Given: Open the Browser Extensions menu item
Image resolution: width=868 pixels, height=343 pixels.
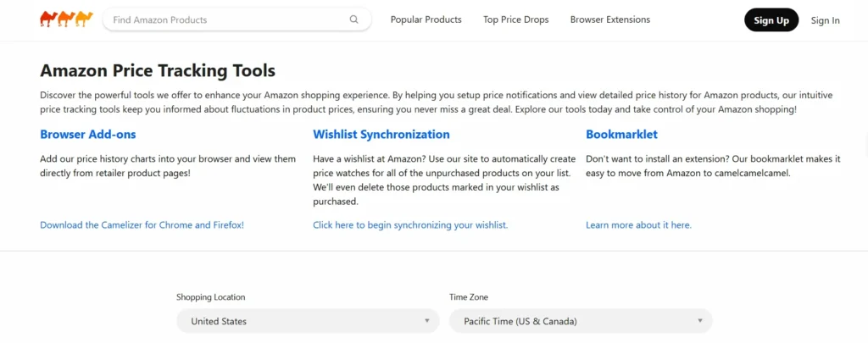Looking at the screenshot, I should 609,19.
